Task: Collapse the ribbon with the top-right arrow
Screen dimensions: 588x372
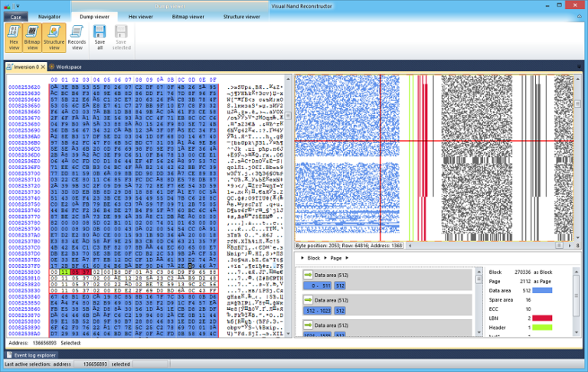Action: [580, 17]
